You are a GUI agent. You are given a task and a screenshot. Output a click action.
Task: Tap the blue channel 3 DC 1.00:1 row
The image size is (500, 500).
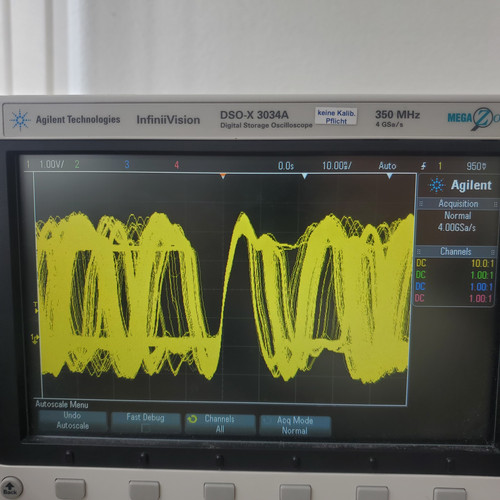point(454,287)
